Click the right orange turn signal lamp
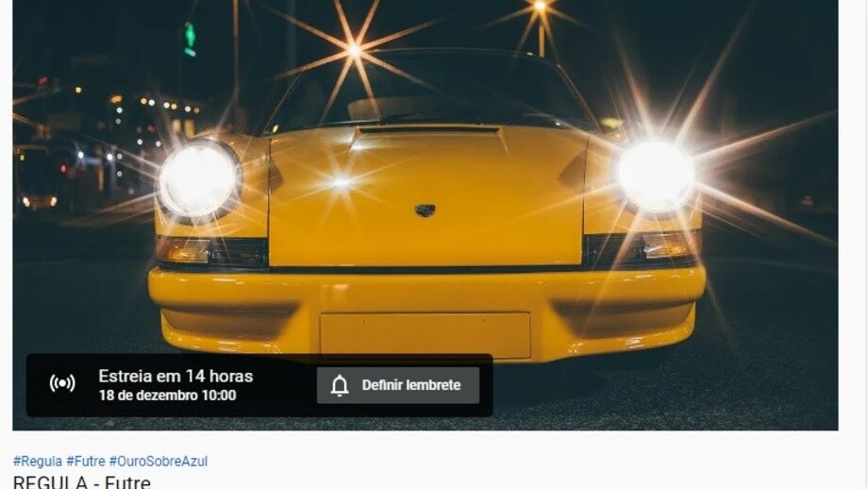 click(x=666, y=246)
